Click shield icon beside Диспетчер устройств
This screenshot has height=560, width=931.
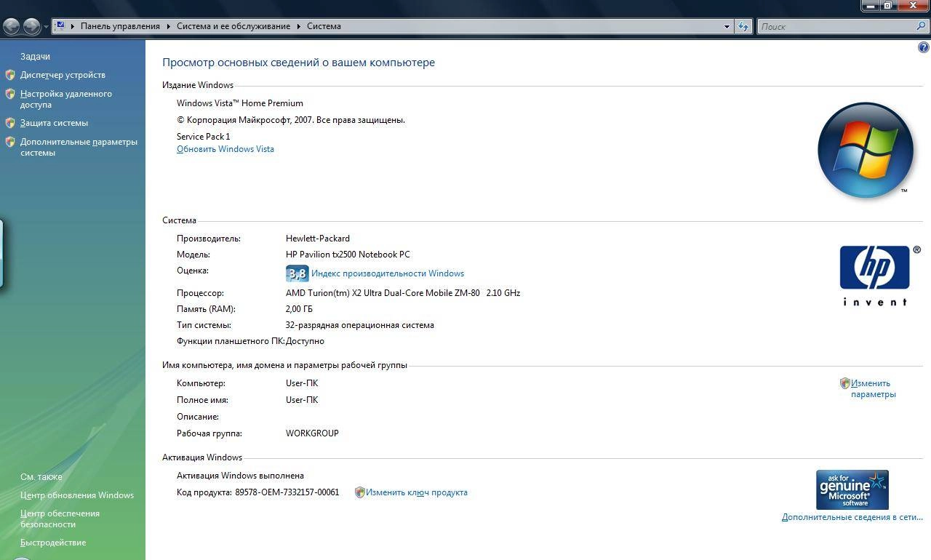(x=10, y=75)
